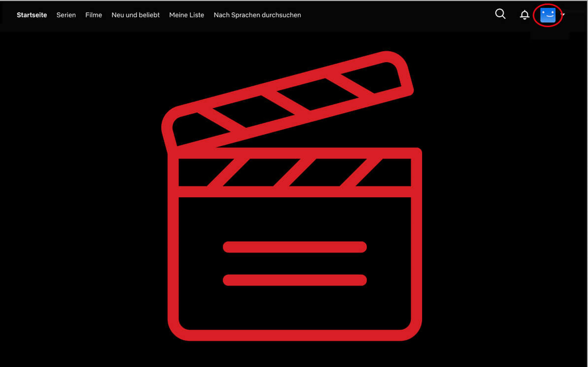The image size is (588, 367).
Task: Choose Nach Sprachen durchsuchen
Action: point(257,15)
